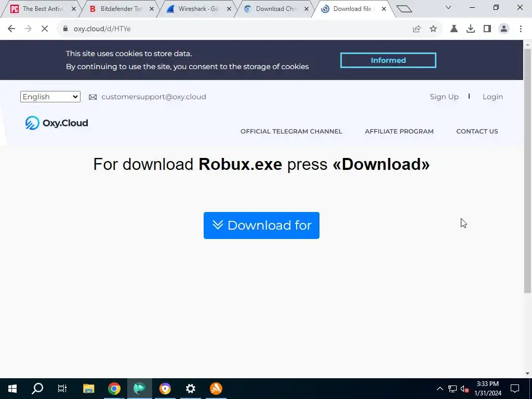Open the teal globe browser taskbar icon
This screenshot has height=399, width=532.
pos(139,389)
